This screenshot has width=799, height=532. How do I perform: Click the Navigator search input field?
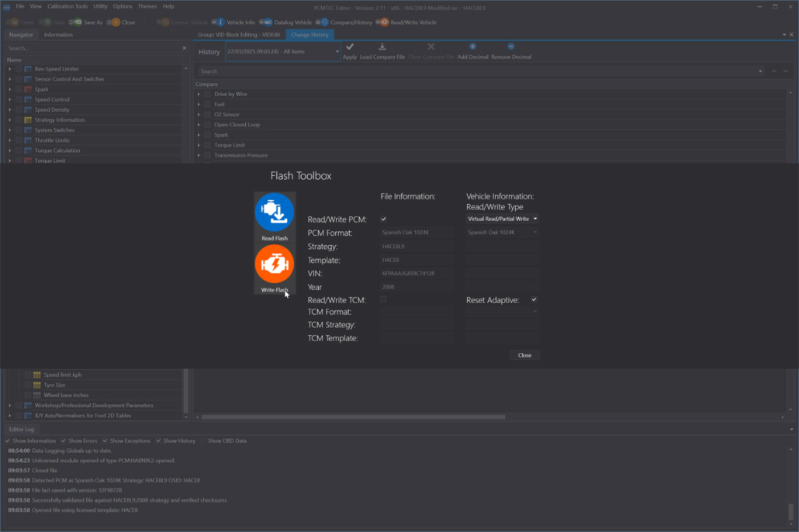pyautogui.click(x=93, y=48)
